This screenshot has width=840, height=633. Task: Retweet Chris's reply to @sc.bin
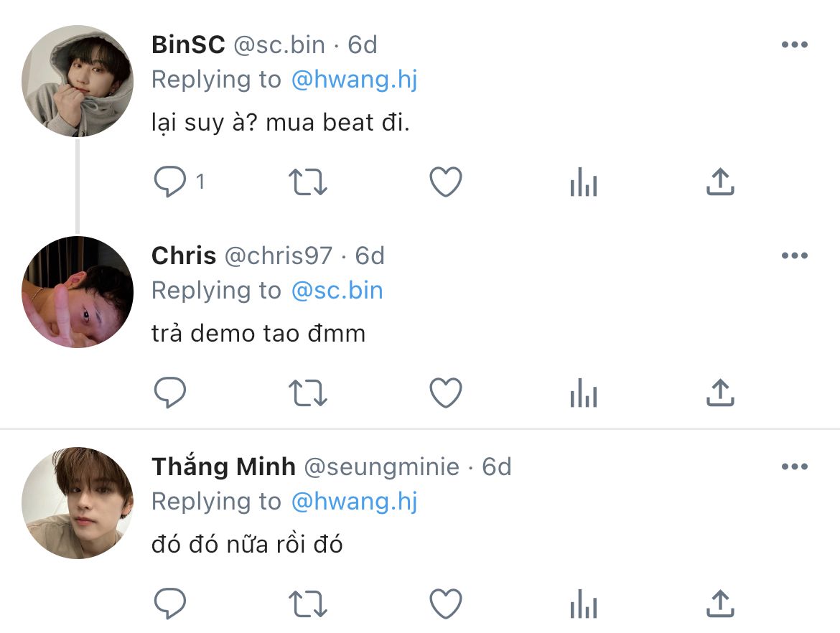point(307,393)
